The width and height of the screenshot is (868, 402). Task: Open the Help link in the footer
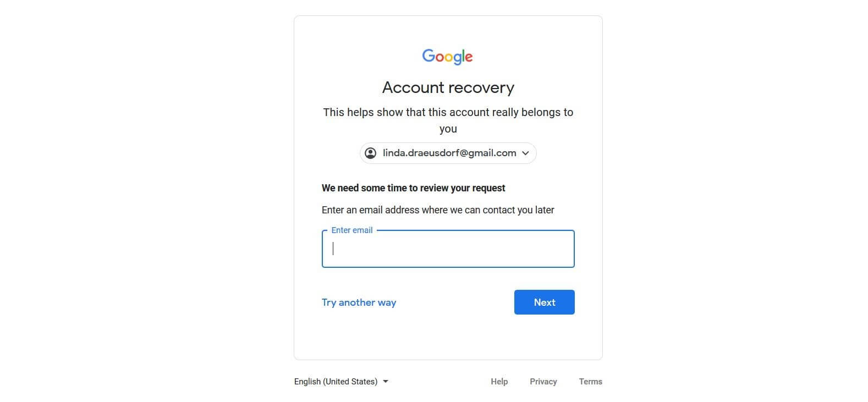pos(499,382)
